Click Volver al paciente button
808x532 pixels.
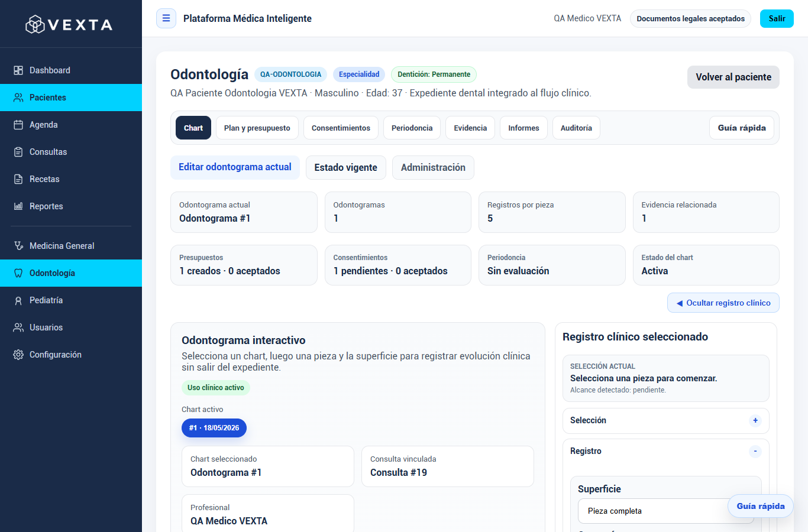tap(733, 77)
